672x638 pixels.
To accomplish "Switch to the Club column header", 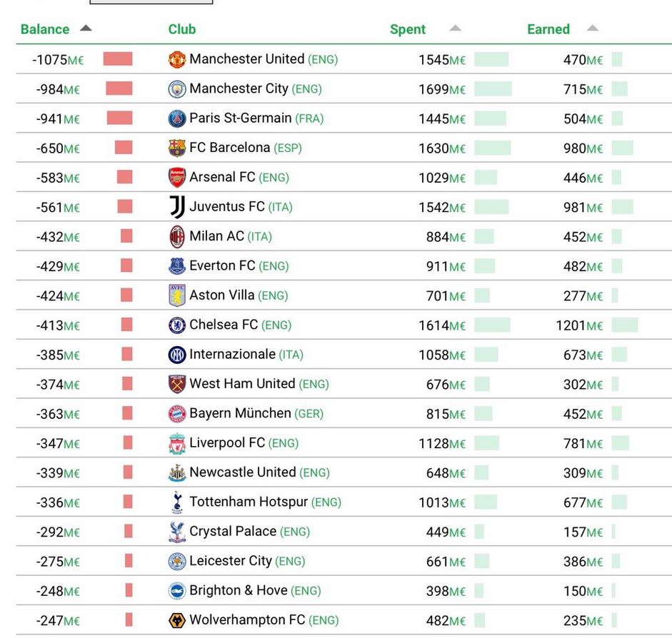I will click(x=181, y=29).
